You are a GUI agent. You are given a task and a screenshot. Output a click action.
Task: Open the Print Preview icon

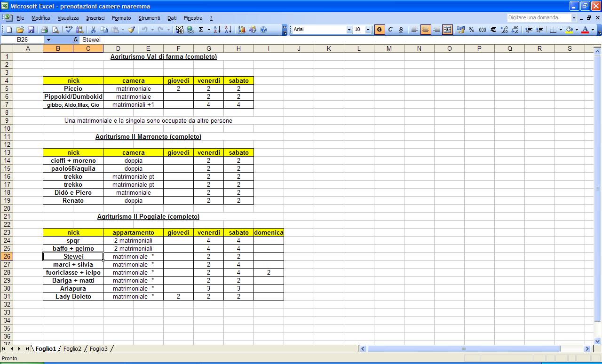55,30
